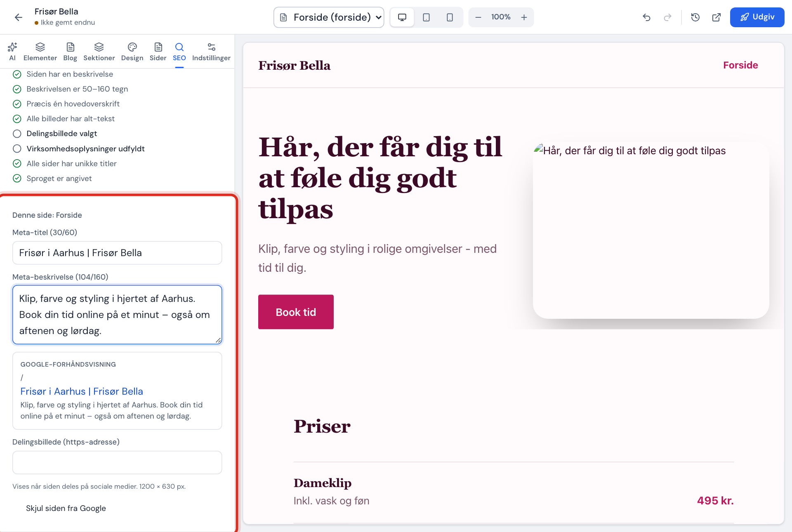
Task: Click the Frisør Bella site logo
Action: tap(294, 66)
